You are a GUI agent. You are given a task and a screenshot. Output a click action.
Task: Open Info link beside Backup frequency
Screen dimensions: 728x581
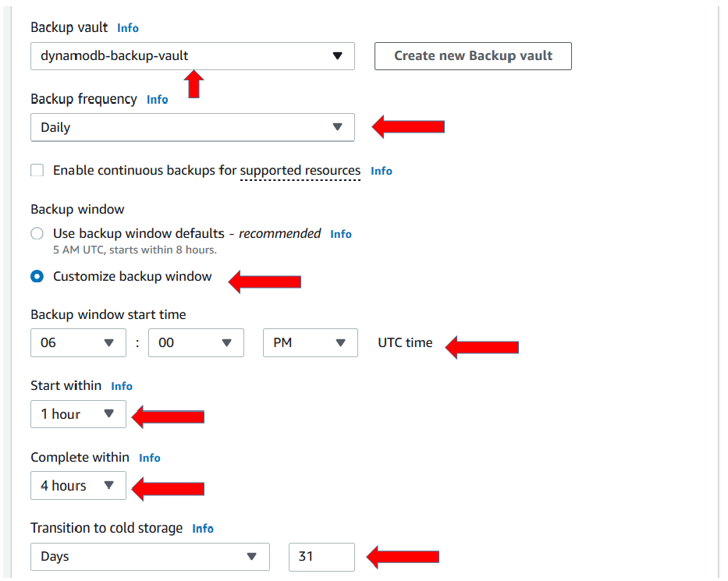coord(158,100)
